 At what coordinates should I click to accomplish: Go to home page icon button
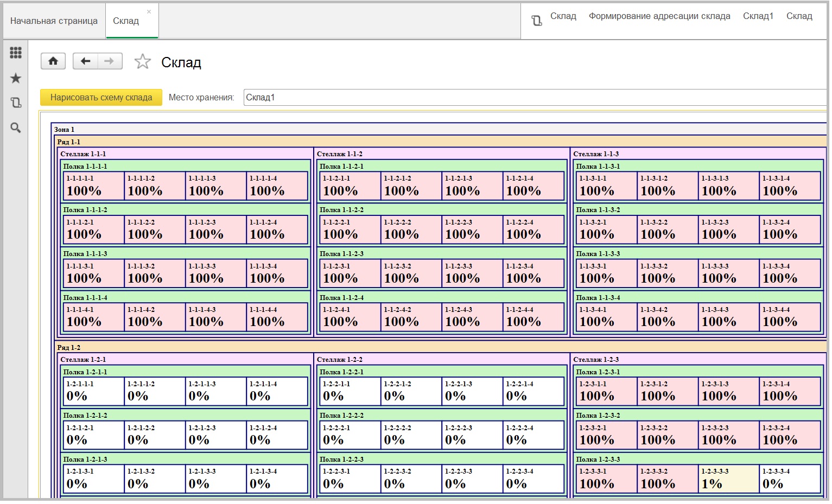[x=53, y=61]
